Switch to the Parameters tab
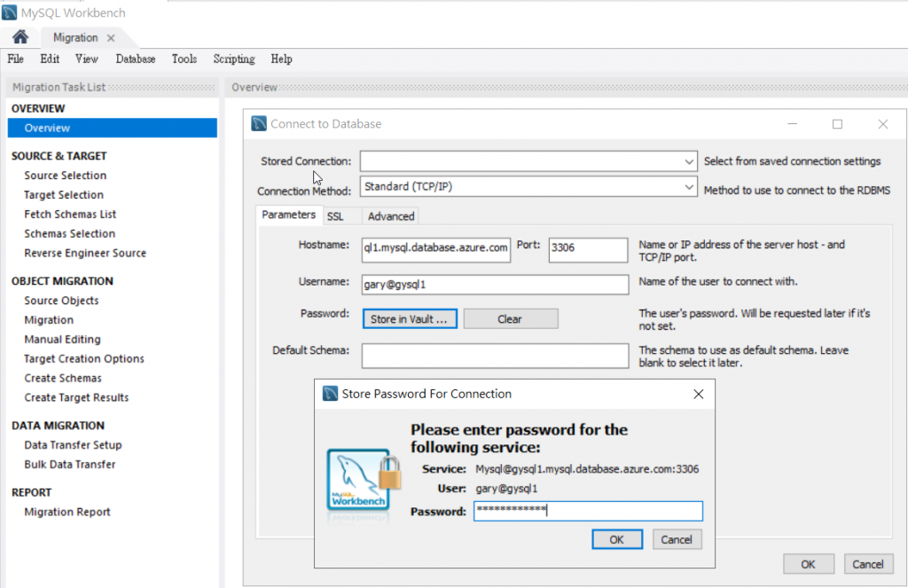The height and width of the screenshot is (588, 908). 288,215
